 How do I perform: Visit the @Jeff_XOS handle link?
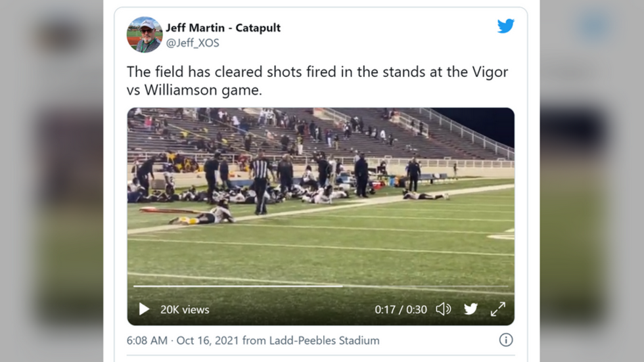coord(193,43)
